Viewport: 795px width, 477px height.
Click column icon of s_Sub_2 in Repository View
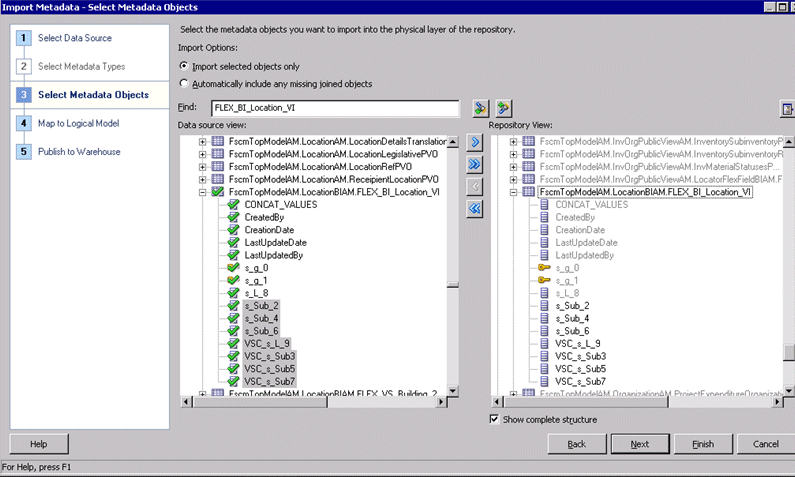[544, 306]
